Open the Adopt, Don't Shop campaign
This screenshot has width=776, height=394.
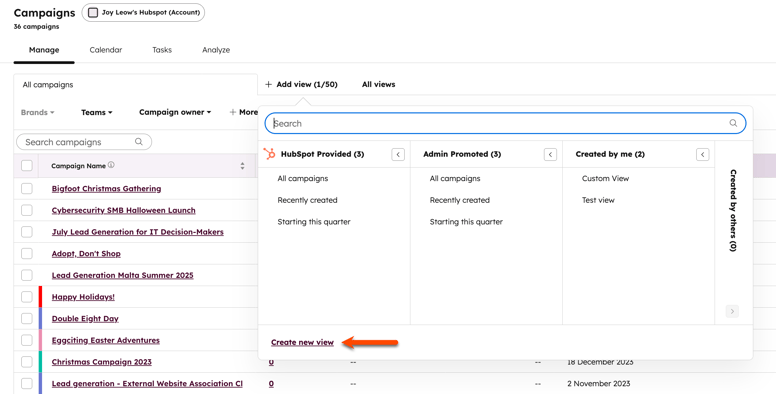click(x=86, y=253)
